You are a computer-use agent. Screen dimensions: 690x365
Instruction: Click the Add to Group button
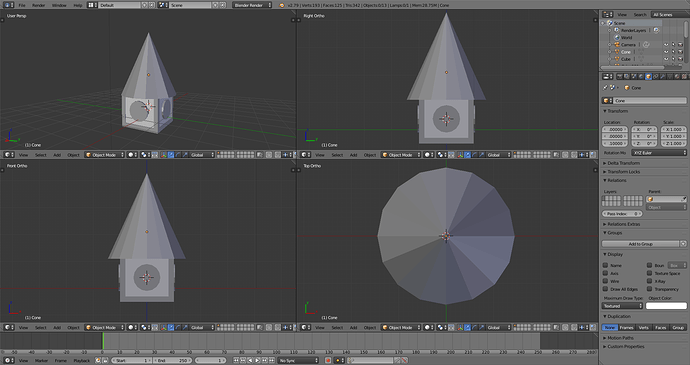coord(640,243)
